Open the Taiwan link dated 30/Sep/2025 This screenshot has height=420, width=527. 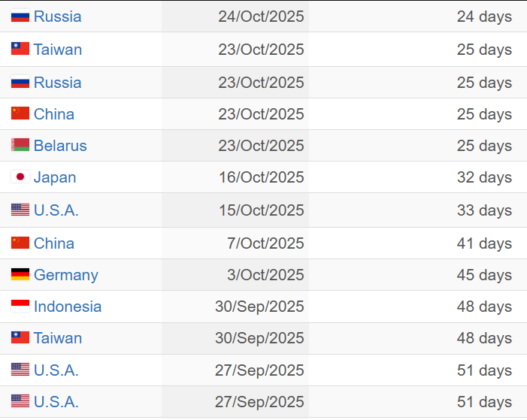pos(57,338)
